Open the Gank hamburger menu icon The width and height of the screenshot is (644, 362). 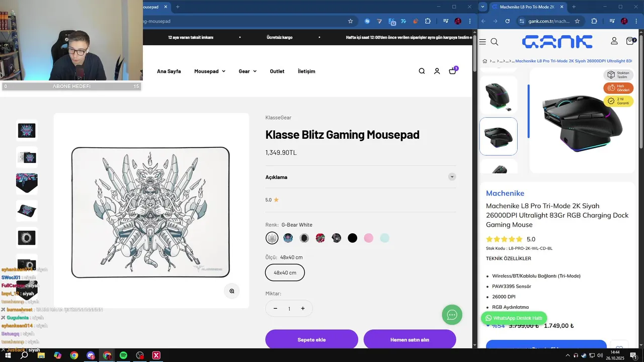point(482,42)
